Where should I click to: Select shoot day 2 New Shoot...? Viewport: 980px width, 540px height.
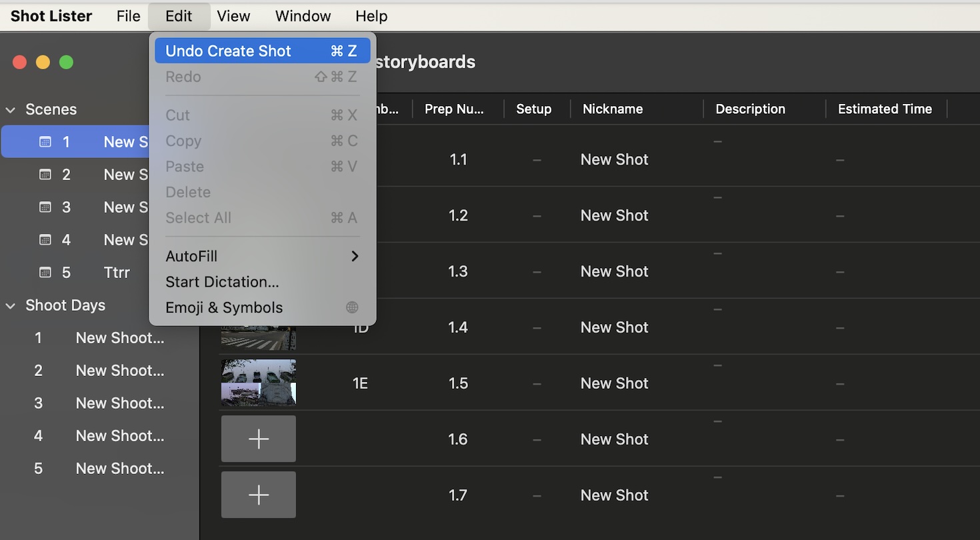99,371
